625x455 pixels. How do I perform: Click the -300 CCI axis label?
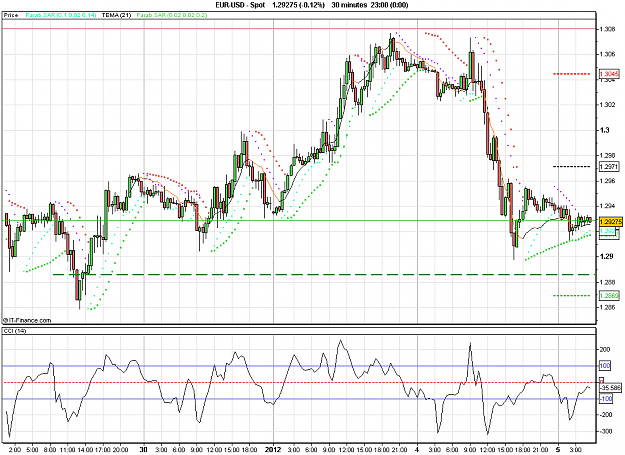605,431
